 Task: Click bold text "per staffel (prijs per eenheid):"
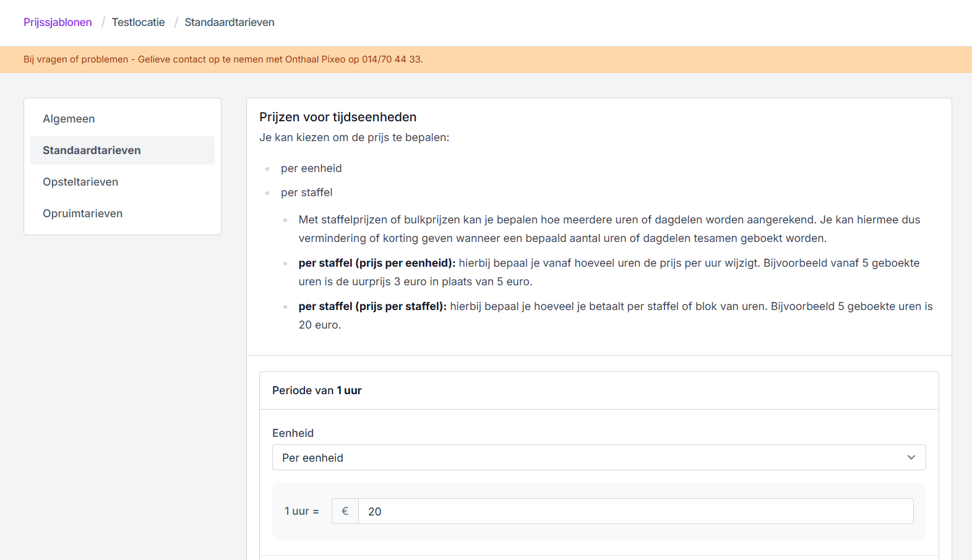pyautogui.click(x=377, y=263)
